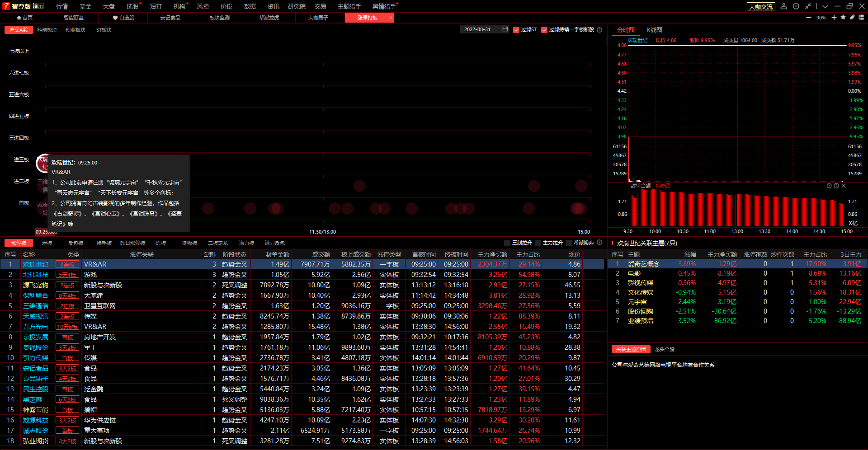This screenshot has width=868, height=450.
Task: Select the 潜力反包 list tab
Action: [275, 243]
